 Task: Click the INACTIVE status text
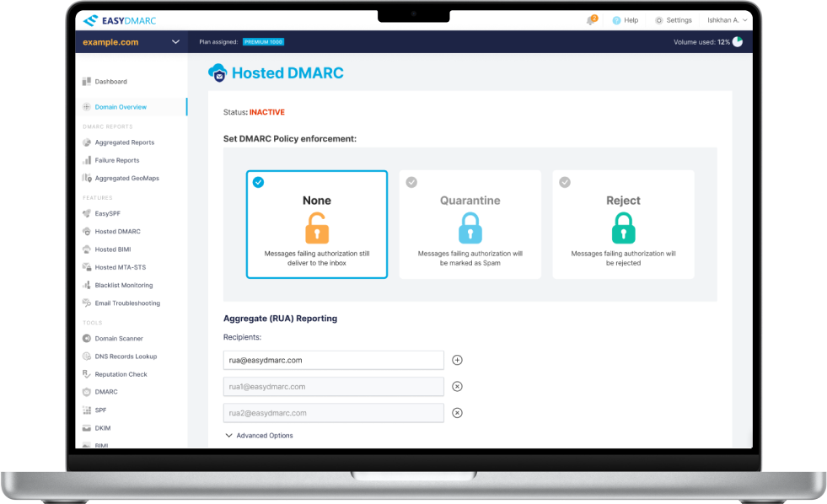(x=267, y=112)
